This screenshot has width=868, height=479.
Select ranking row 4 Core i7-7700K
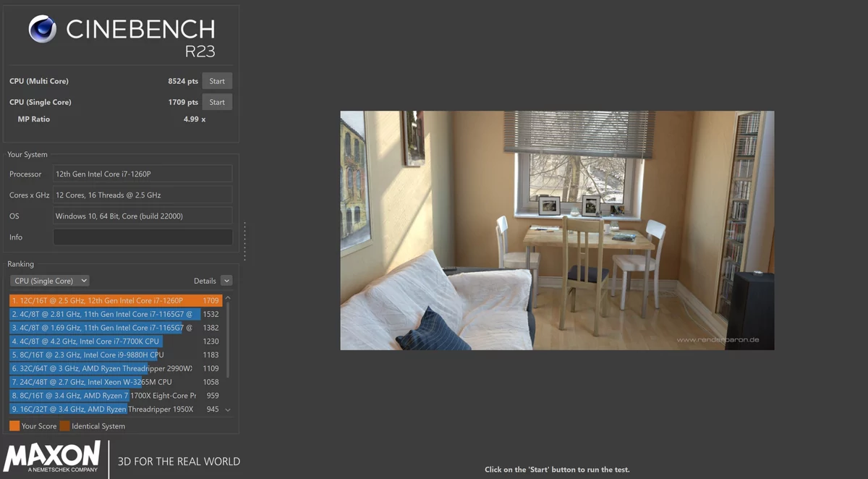click(x=116, y=342)
